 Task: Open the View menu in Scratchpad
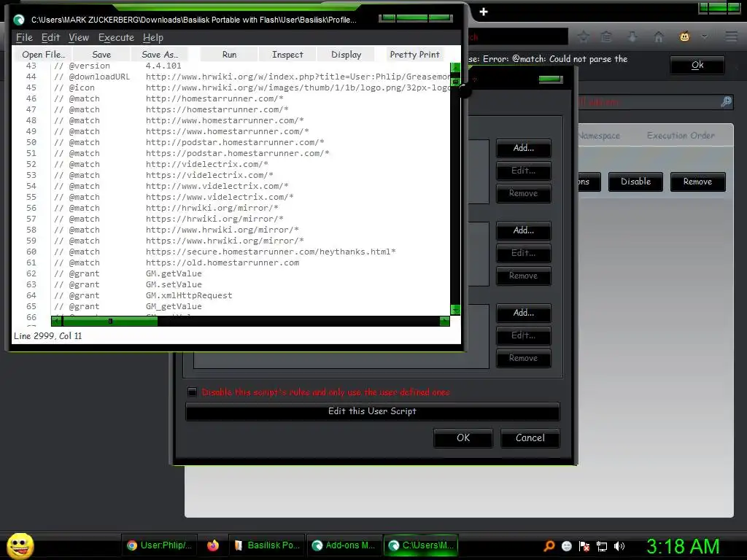tap(79, 37)
